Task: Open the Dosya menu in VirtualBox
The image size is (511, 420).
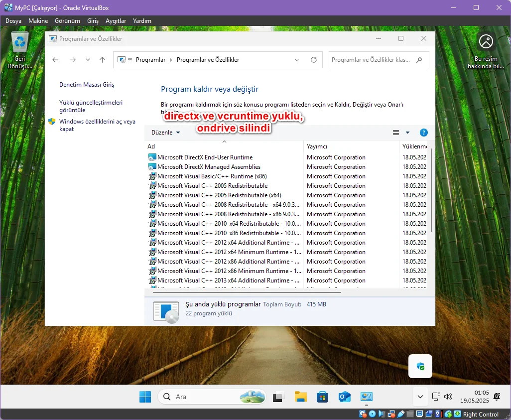Action: 13,20
